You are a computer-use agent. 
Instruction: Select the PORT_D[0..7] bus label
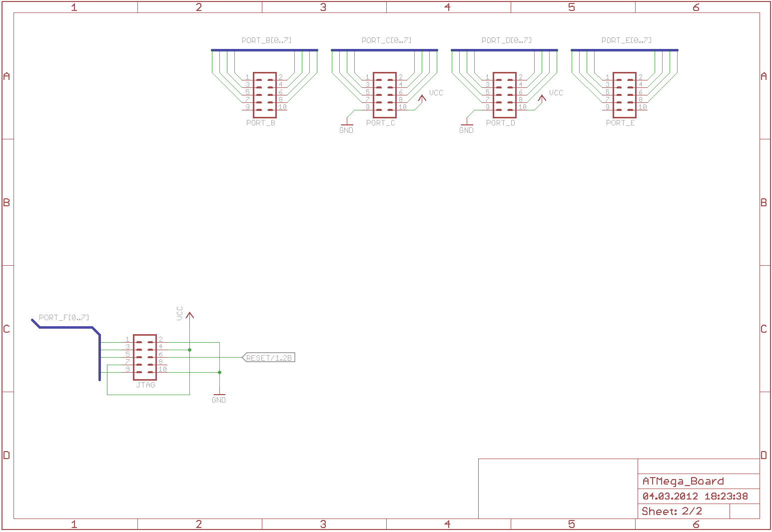pos(506,40)
